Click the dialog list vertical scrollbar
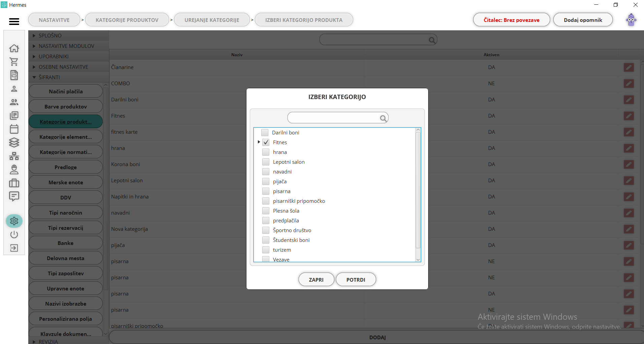The height and width of the screenshot is (344, 644). 418,190
